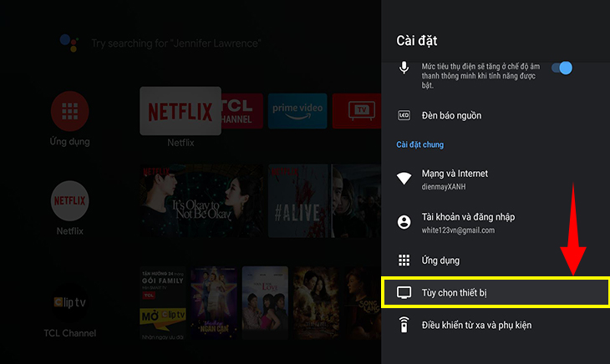The image size is (610, 364).
Task: Click the dienmayXANH network name
Action: tap(444, 187)
